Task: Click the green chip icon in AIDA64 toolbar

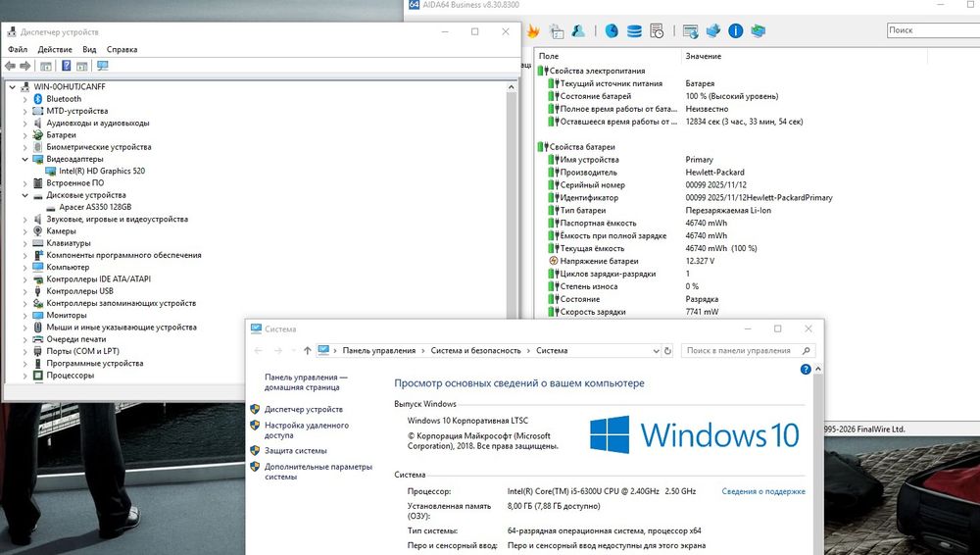Action: pyautogui.click(x=759, y=30)
